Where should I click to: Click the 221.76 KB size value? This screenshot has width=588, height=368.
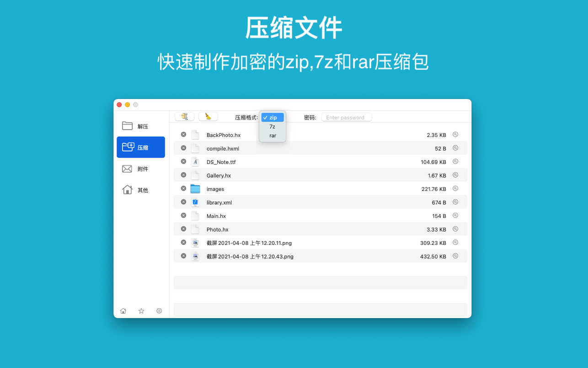tap(434, 189)
